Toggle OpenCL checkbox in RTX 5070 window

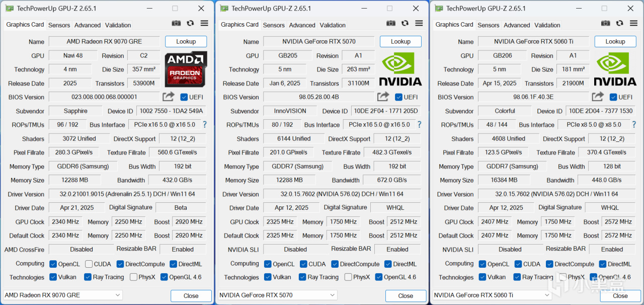(x=268, y=264)
